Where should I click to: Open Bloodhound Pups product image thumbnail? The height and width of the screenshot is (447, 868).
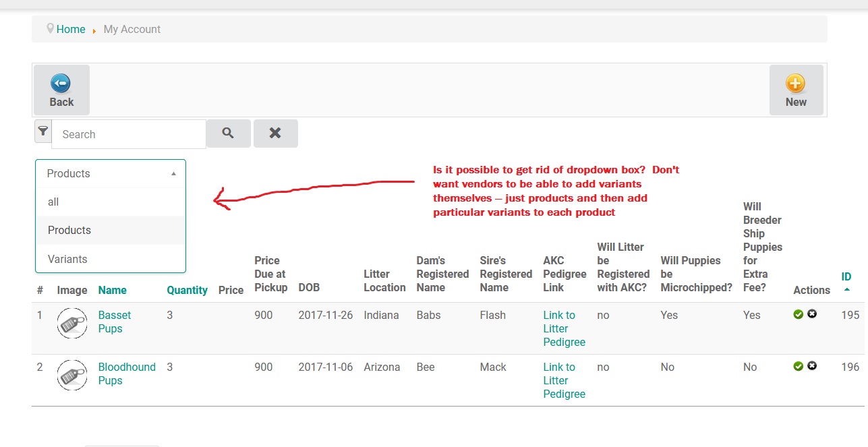click(72, 374)
